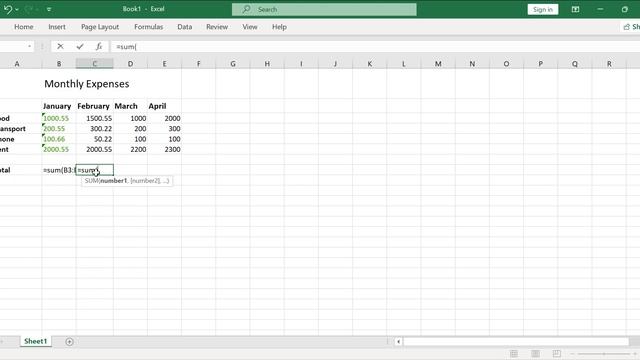Select column M header
This screenshot has width=640, height=360.
tap(438, 64)
